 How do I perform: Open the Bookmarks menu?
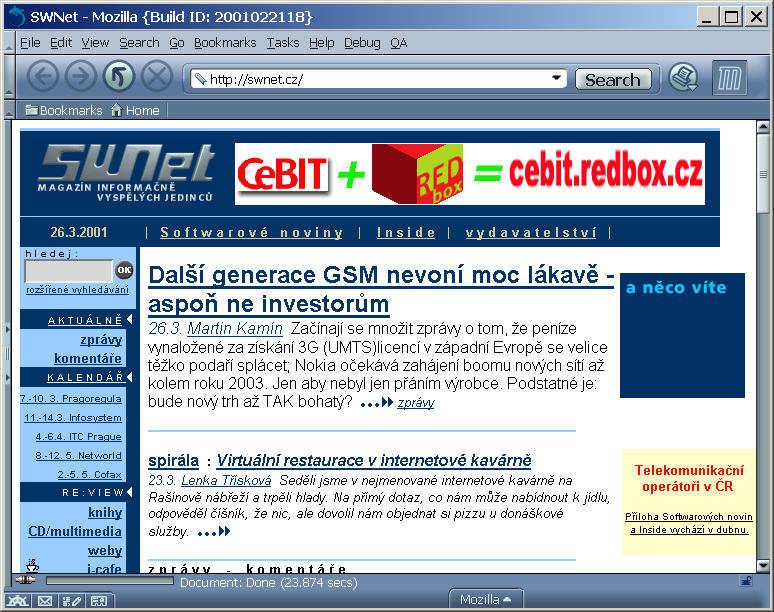pyautogui.click(x=225, y=43)
